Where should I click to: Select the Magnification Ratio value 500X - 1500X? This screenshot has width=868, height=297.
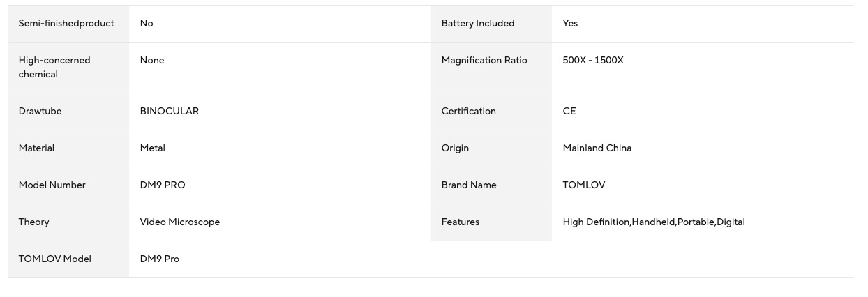(x=593, y=61)
